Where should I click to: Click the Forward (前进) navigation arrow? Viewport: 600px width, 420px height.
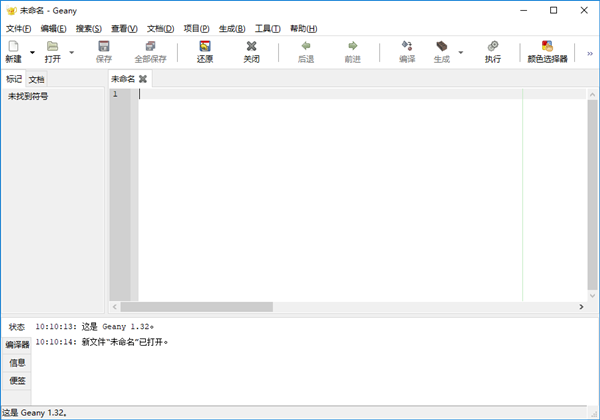click(352, 46)
